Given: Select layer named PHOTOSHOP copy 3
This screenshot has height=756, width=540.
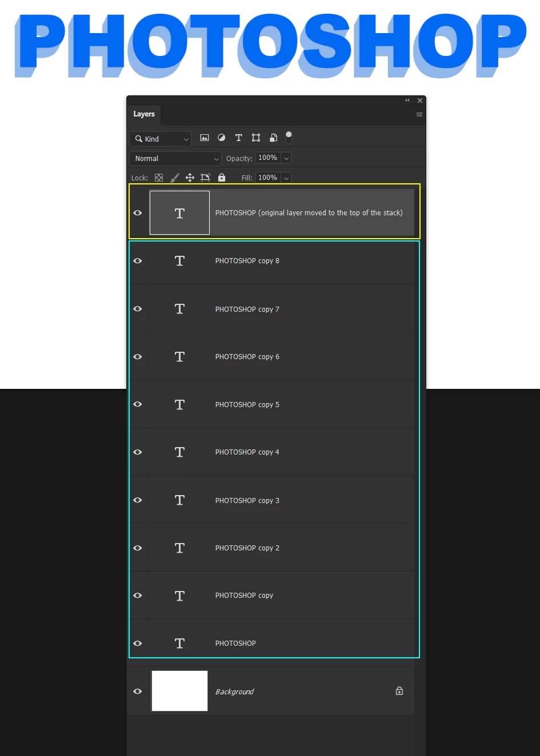Looking at the screenshot, I should (247, 501).
